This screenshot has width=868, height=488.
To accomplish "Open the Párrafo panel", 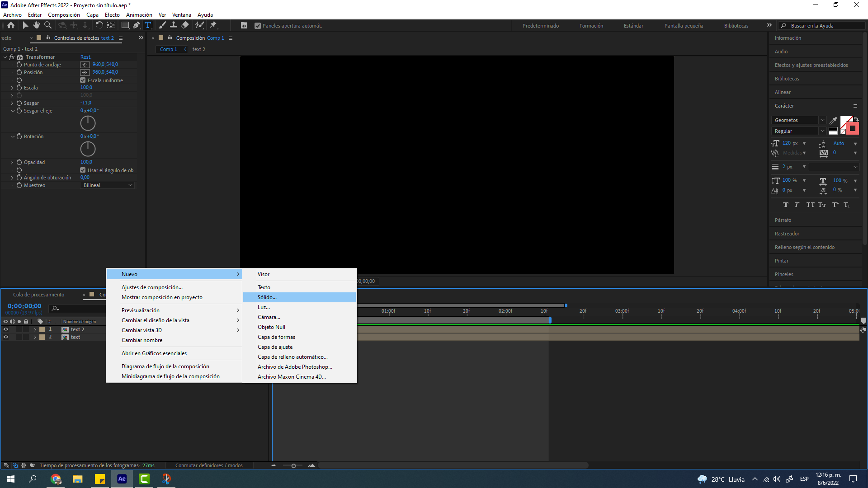I will pos(783,220).
